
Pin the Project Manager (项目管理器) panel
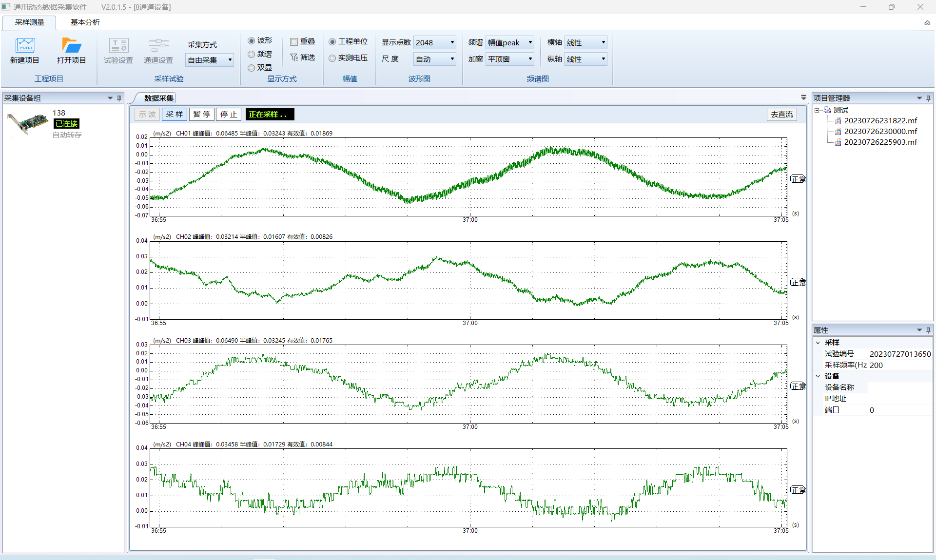click(x=928, y=98)
